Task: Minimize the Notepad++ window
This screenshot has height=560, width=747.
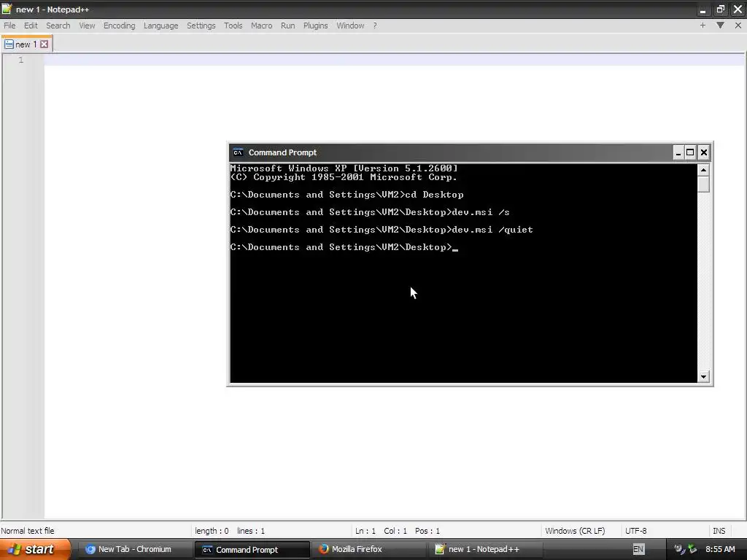Action: click(x=703, y=9)
